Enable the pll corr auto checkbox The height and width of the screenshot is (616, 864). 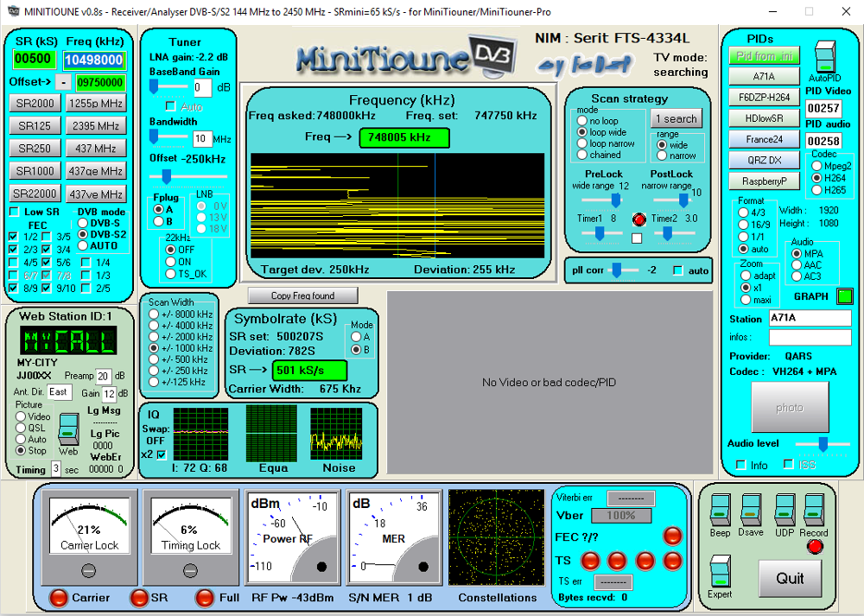[678, 270]
